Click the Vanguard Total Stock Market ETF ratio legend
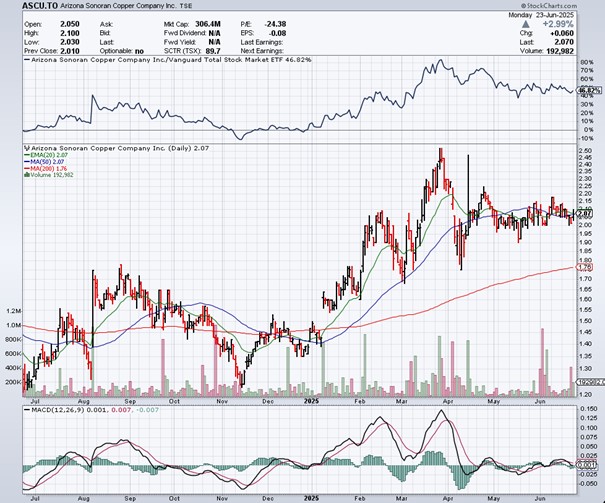This screenshot has width=605, height=503. pos(167,60)
